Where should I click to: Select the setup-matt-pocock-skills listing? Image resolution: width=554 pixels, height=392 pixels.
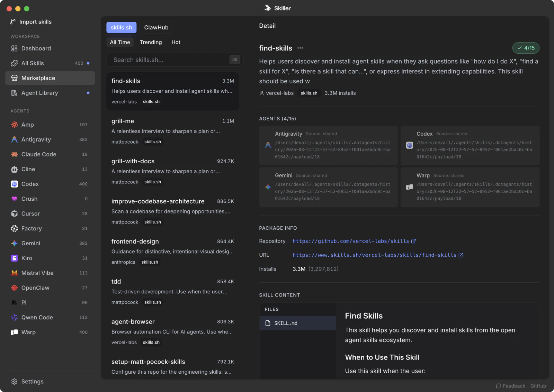173,366
